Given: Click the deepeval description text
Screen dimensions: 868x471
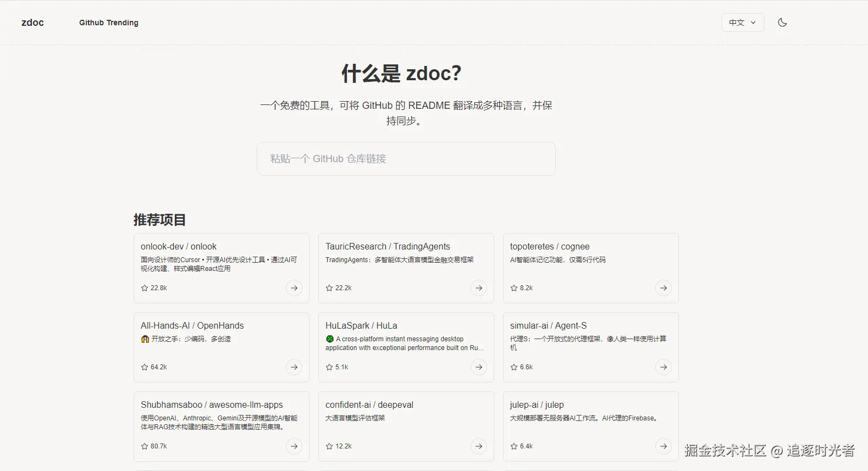Looking at the screenshot, I should point(355,418).
